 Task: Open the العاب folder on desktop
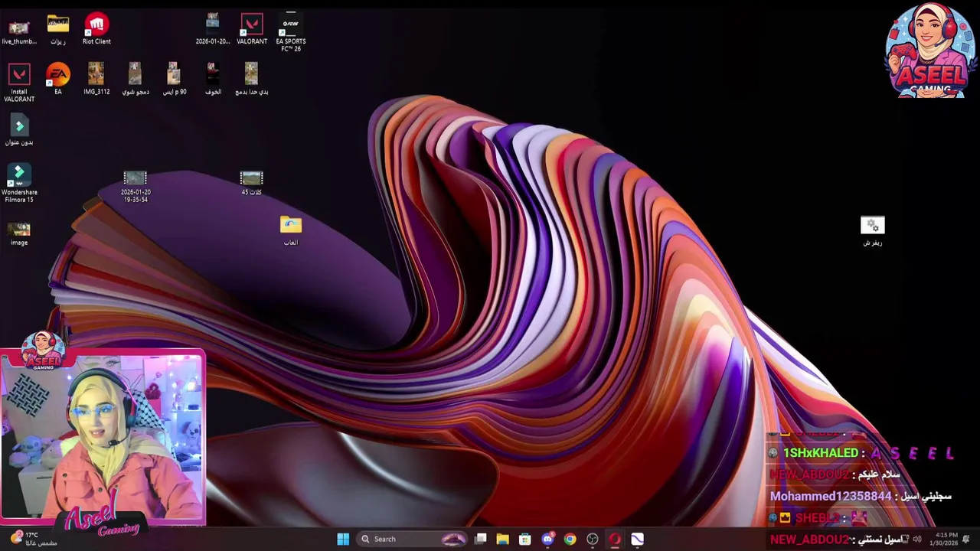coord(291,230)
